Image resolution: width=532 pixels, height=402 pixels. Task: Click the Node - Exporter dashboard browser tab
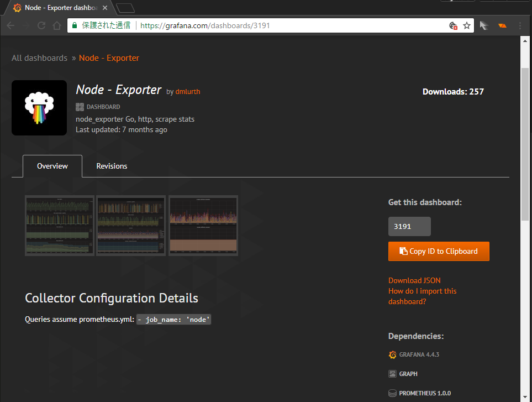point(61,8)
